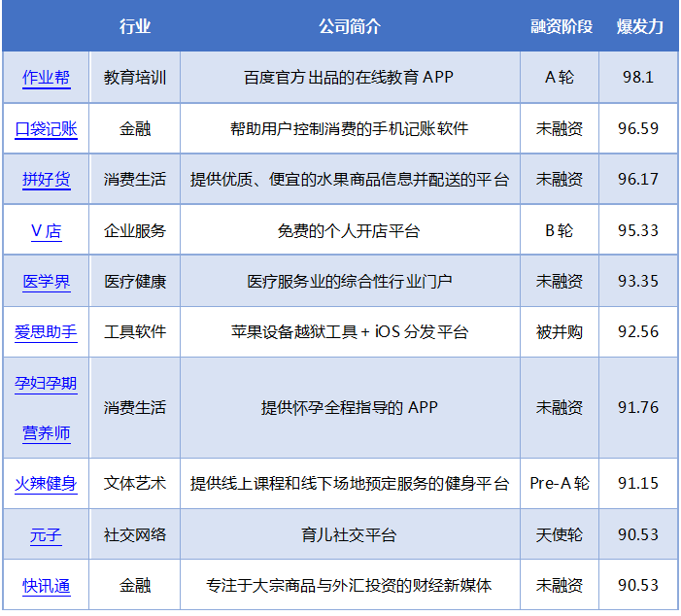The width and height of the screenshot is (681, 616).
Task: Select the 文体艺术 industry cell
Action: coord(135,484)
